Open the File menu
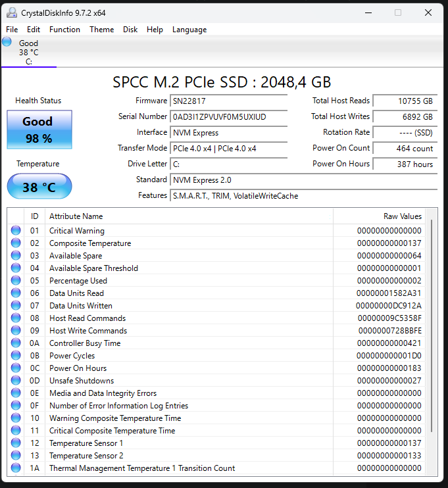The image size is (448, 488). click(12, 30)
